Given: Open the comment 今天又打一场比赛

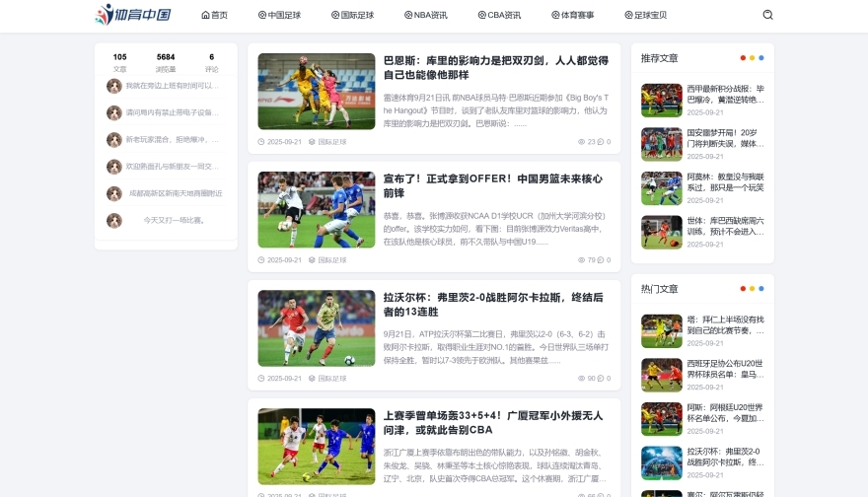Looking at the screenshot, I should coord(175,220).
